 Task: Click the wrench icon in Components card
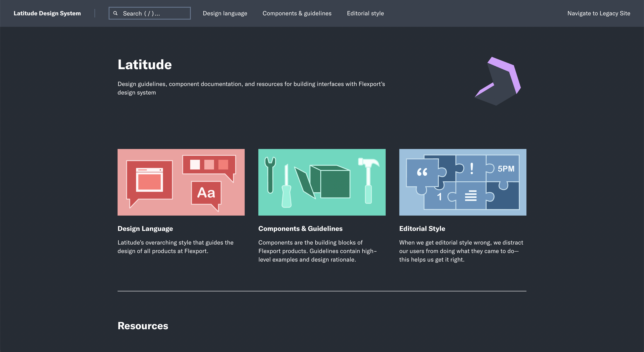pos(270,175)
